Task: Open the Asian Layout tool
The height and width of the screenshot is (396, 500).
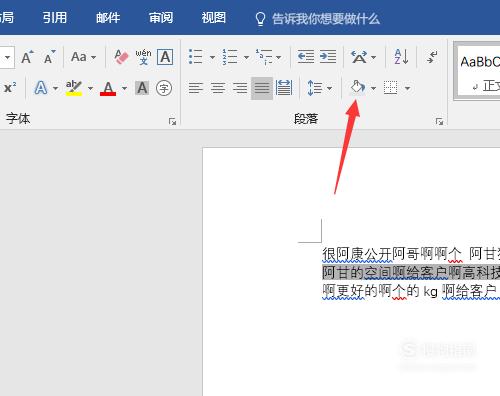Action: 359,57
